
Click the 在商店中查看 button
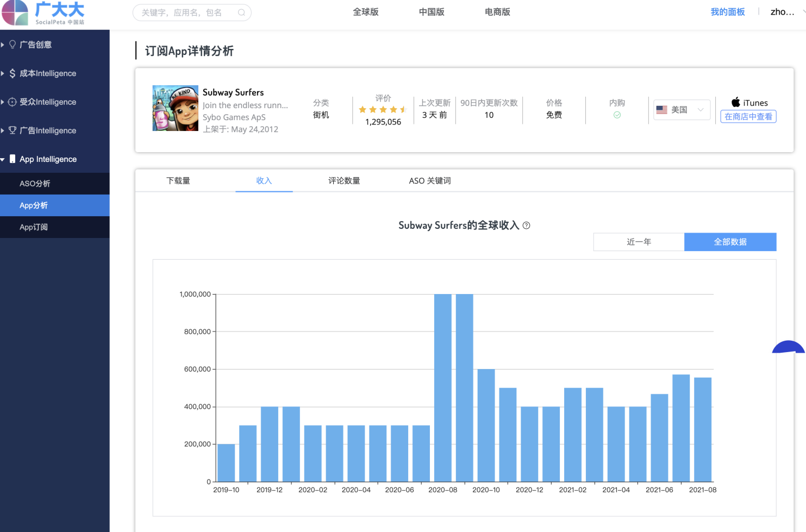(748, 116)
